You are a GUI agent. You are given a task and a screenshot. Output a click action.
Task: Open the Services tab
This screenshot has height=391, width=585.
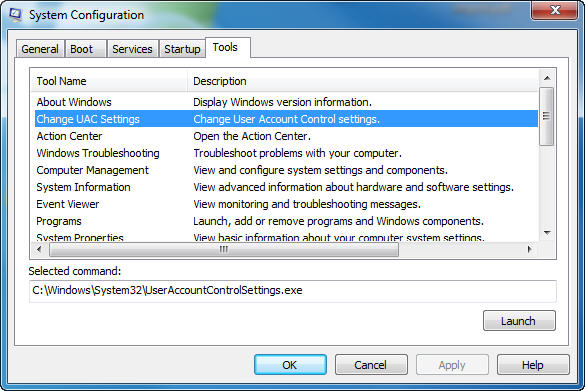(132, 49)
